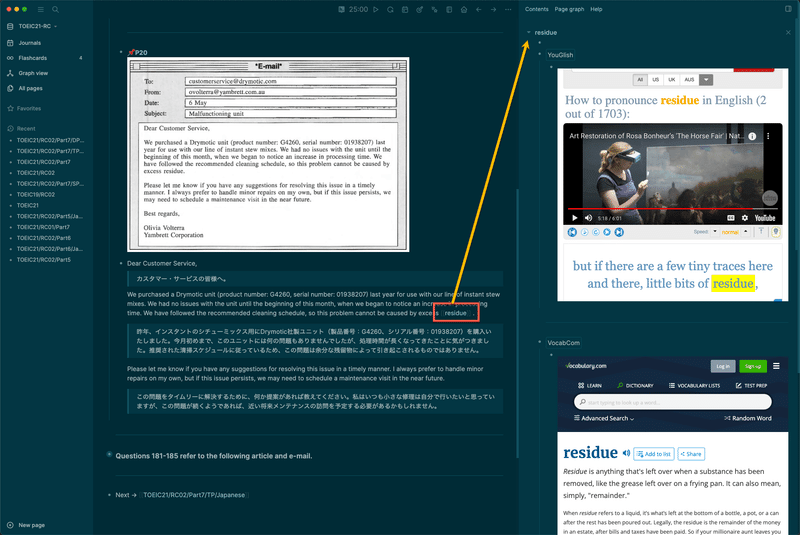Open the DICTIONARY menu item
This screenshot has width=800, height=535.
[x=635, y=386]
